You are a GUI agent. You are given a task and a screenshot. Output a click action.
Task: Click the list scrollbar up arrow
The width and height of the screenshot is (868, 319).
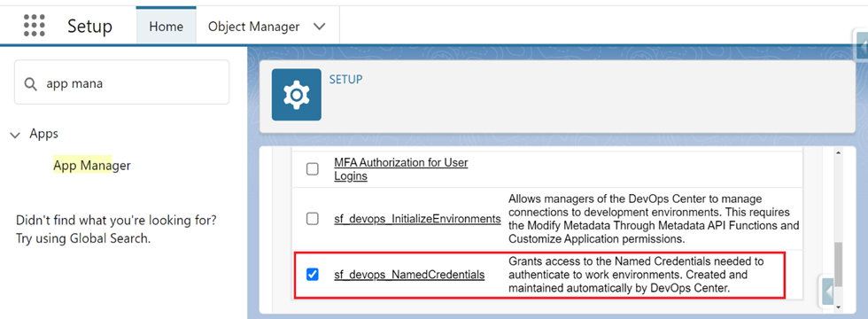coord(838,152)
